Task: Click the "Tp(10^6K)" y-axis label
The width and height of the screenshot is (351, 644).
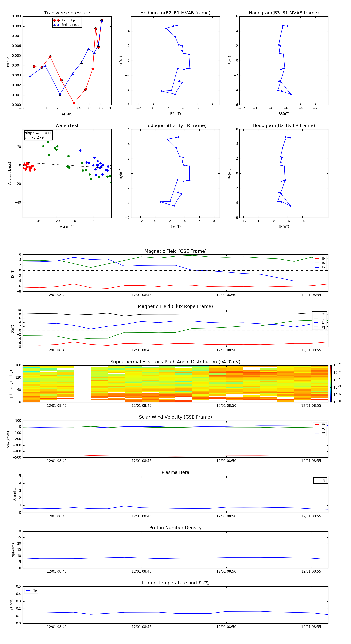Action: tap(11, 605)
